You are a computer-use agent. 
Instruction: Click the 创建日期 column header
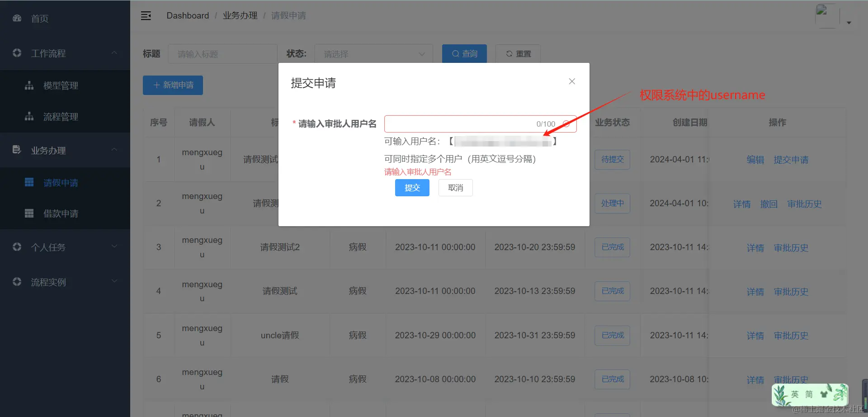point(690,123)
